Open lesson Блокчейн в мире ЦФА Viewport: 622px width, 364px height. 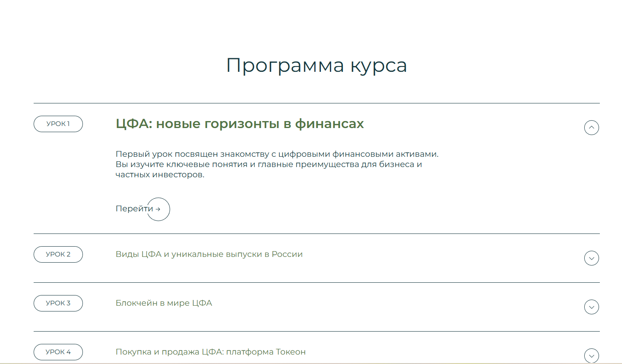coord(164,303)
